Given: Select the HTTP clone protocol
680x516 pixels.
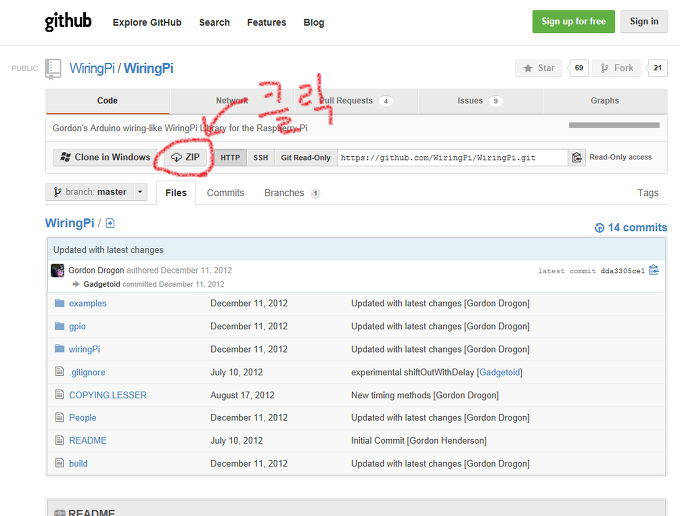Looking at the screenshot, I should click(x=230, y=158).
